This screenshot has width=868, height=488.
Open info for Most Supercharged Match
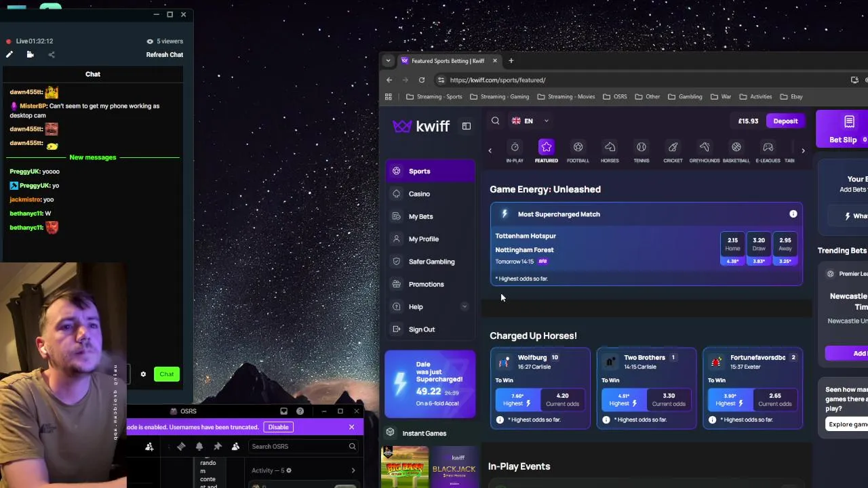793,214
